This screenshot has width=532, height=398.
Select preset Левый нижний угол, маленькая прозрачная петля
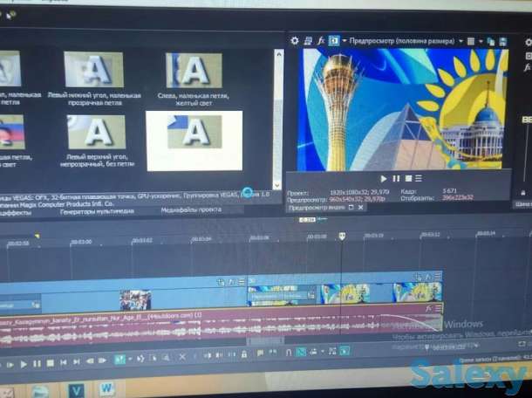click(x=94, y=79)
